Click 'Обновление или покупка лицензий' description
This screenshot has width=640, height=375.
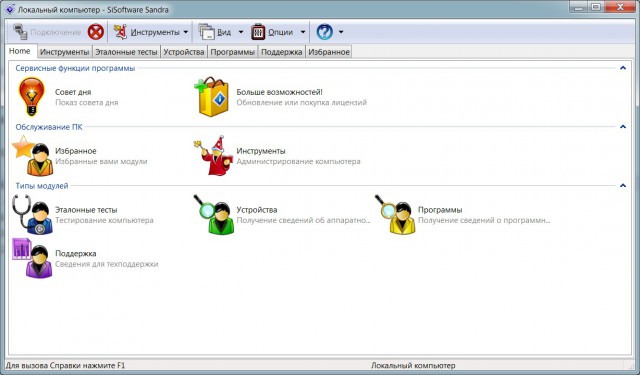click(302, 102)
